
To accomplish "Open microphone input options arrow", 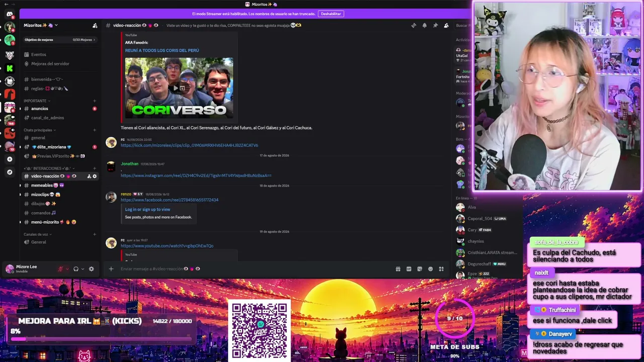I will coord(67,269).
